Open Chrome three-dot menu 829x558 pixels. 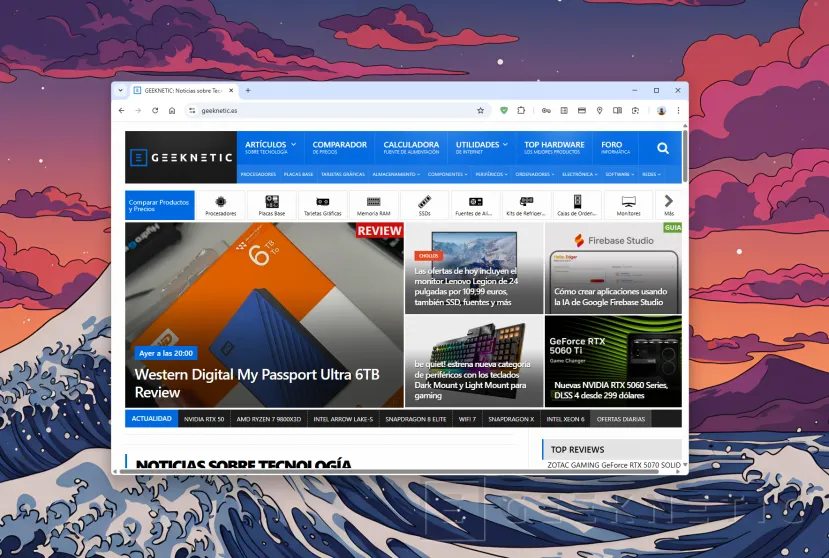pyautogui.click(x=678, y=111)
